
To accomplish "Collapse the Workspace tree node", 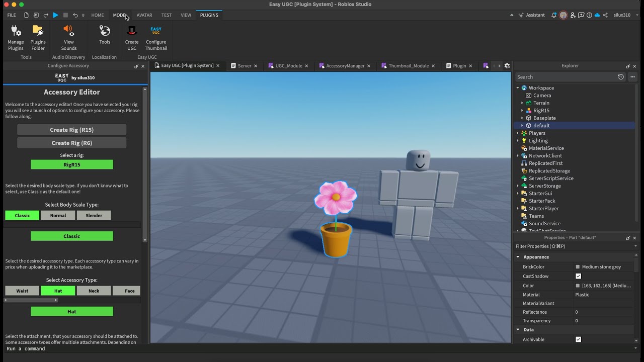I will [518, 88].
